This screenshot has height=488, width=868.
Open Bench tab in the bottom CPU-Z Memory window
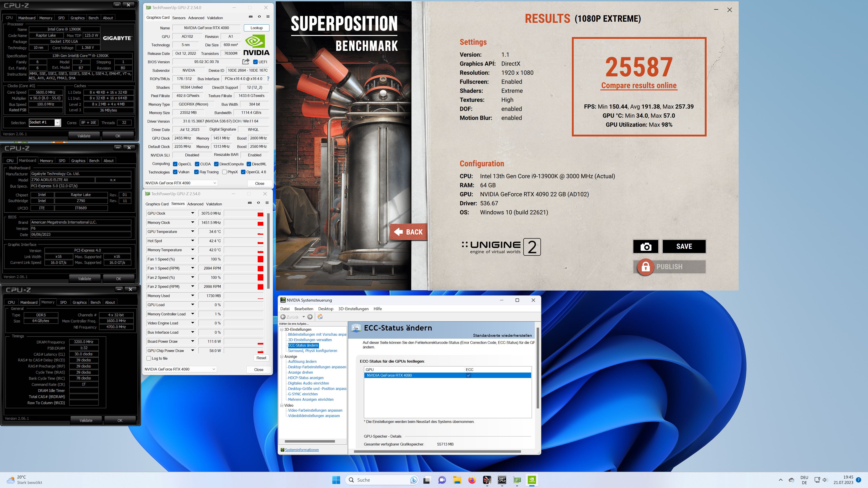[95, 303]
